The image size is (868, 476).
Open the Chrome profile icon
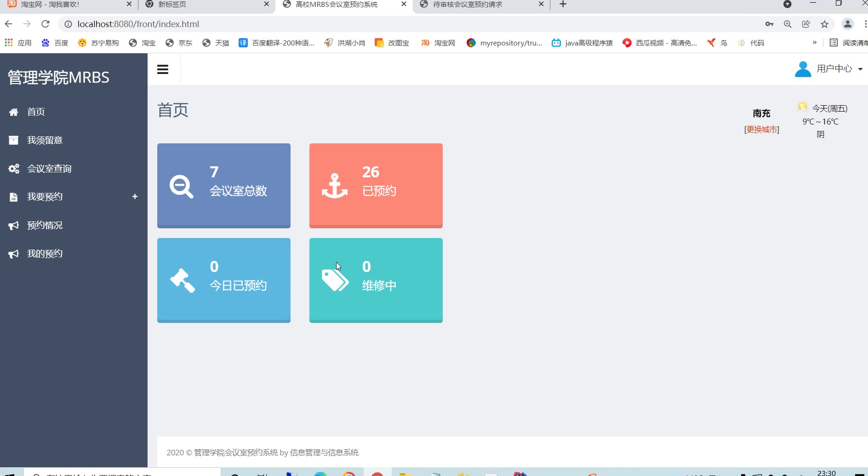(x=848, y=24)
